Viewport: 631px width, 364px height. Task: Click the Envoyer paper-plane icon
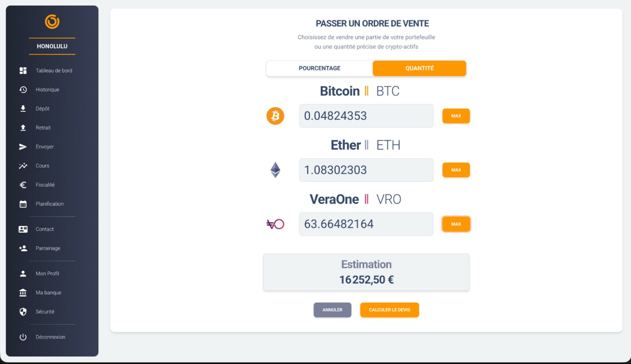[23, 147]
